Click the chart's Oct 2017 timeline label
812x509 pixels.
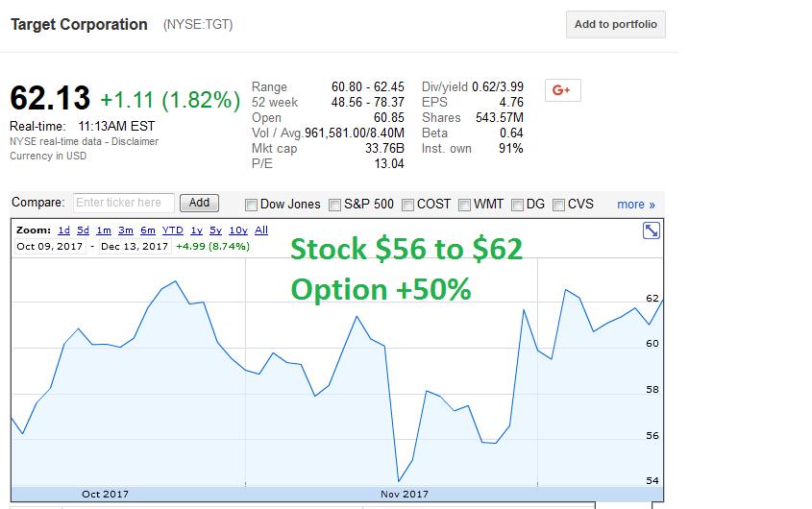point(105,494)
